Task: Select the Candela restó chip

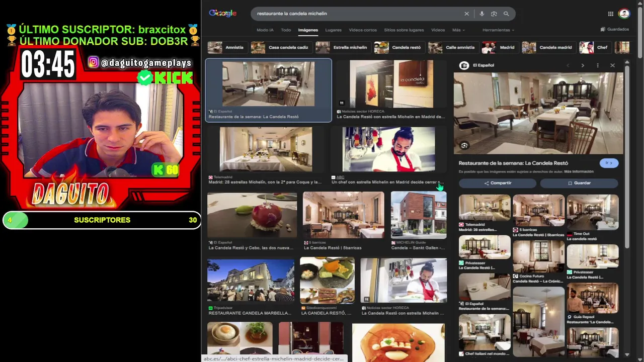Action: pyautogui.click(x=398, y=47)
